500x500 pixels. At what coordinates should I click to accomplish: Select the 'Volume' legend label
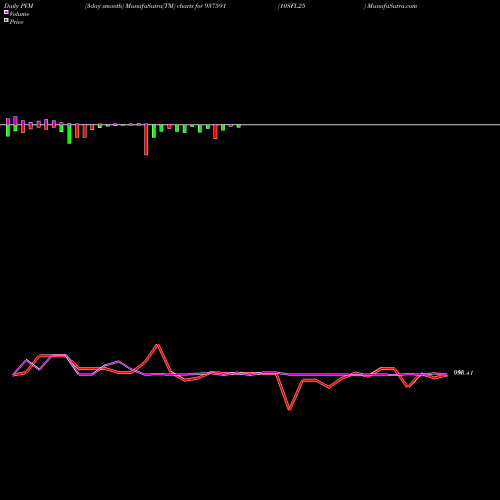coord(19,14)
